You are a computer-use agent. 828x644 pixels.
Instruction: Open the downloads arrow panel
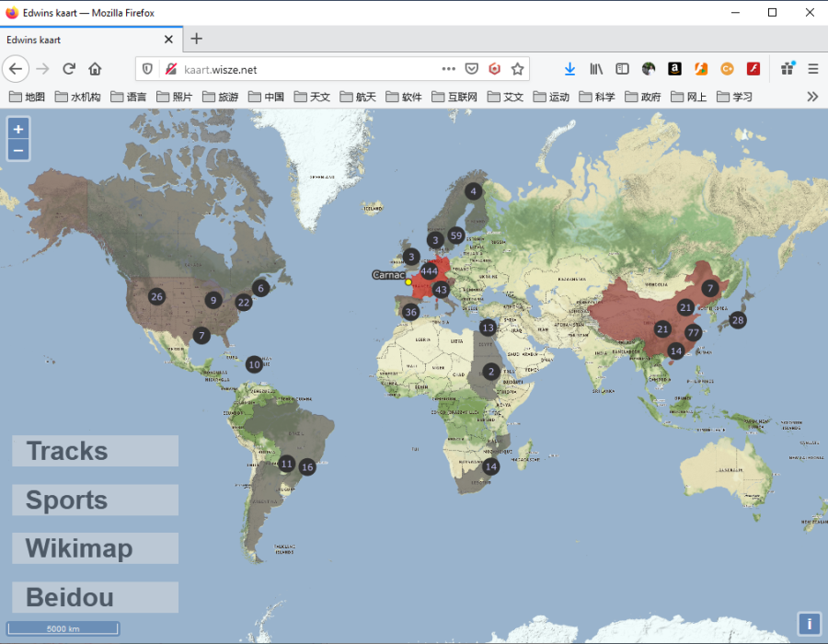pos(569,69)
